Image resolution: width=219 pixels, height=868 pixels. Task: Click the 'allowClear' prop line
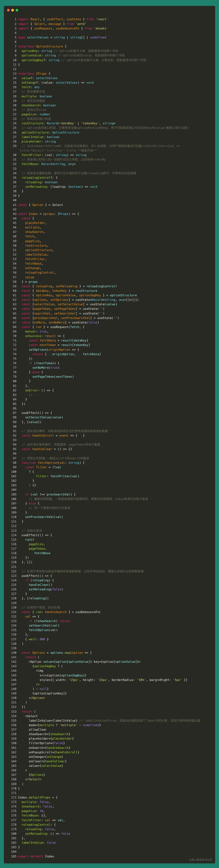pyautogui.click(x=38, y=729)
